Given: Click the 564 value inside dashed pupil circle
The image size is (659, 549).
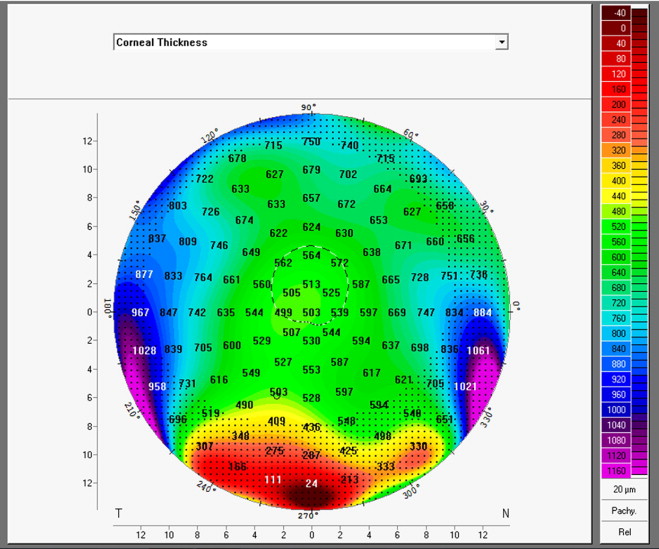Looking at the screenshot, I should click(311, 256).
